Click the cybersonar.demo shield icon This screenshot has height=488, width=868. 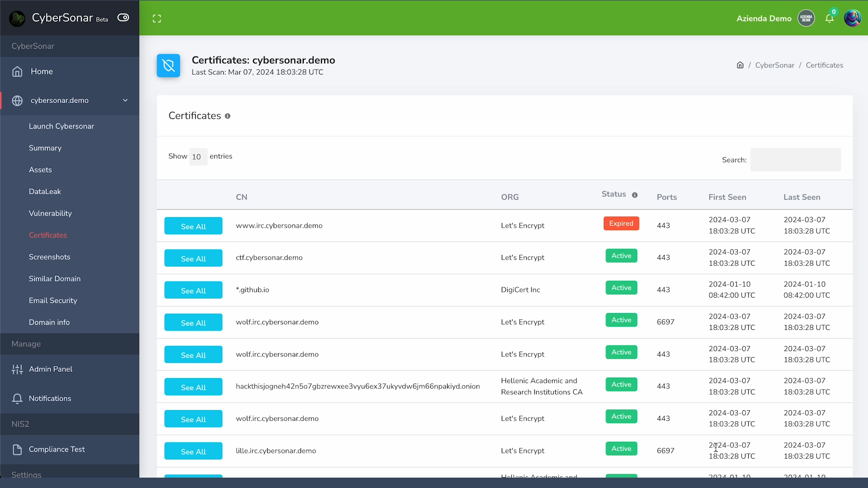tap(169, 65)
